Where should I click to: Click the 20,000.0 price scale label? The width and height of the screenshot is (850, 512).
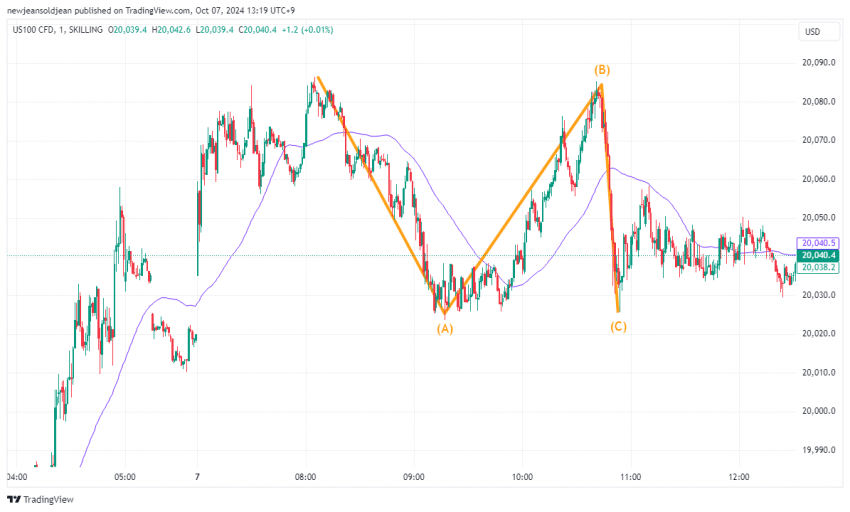819,411
